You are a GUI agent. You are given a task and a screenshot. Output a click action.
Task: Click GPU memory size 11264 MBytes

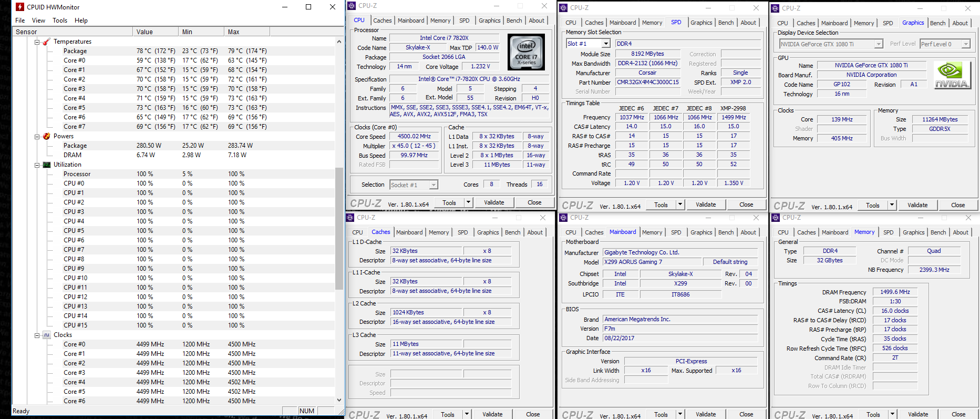point(940,119)
